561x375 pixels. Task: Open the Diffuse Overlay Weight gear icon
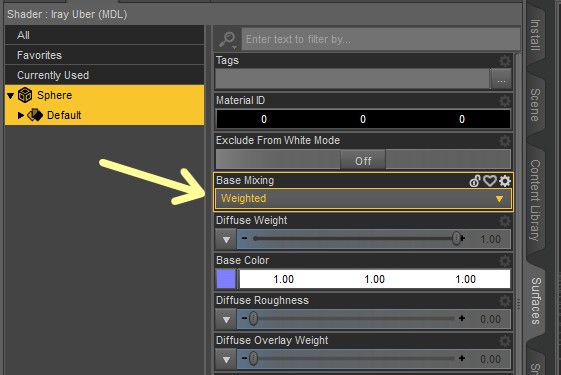[505, 341]
